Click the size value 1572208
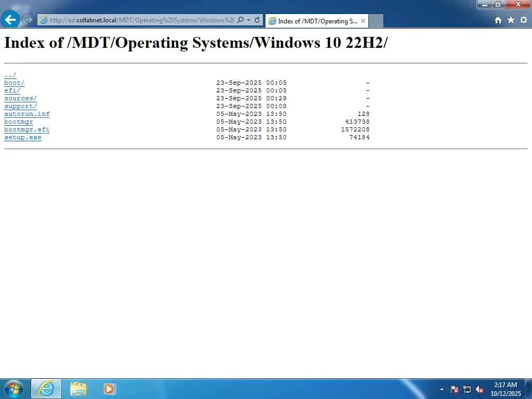The height and width of the screenshot is (399, 532). 355,129
